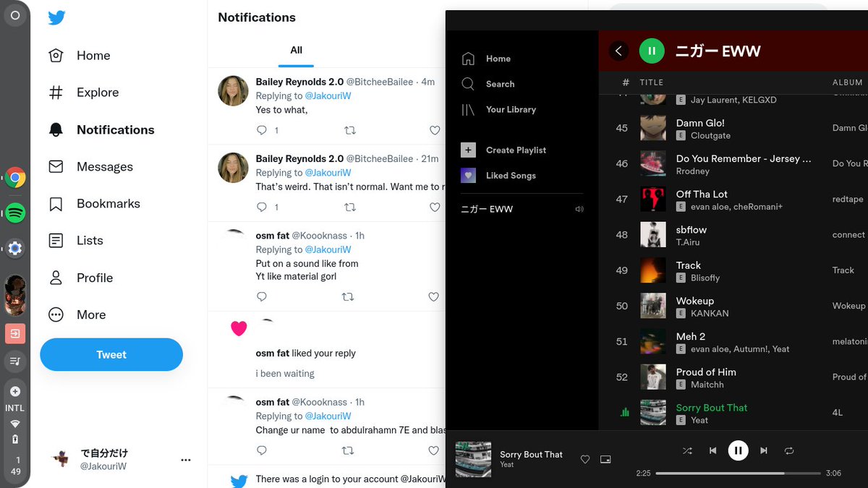The width and height of the screenshot is (868, 488).
Task: Like Bailey Reynolds 'Yes to what' tweet
Action: coord(435,130)
